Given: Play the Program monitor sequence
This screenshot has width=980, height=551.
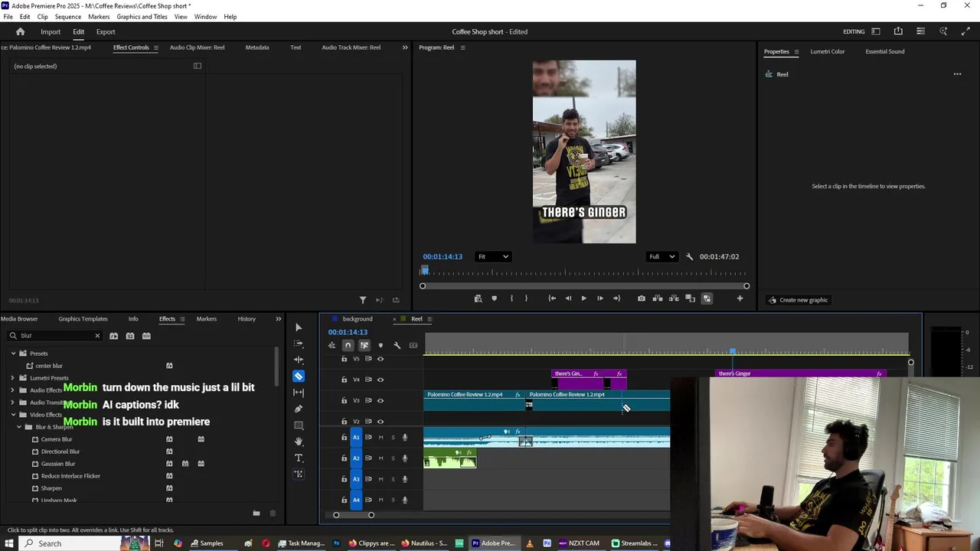Looking at the screenshot, I should (583, 298).
